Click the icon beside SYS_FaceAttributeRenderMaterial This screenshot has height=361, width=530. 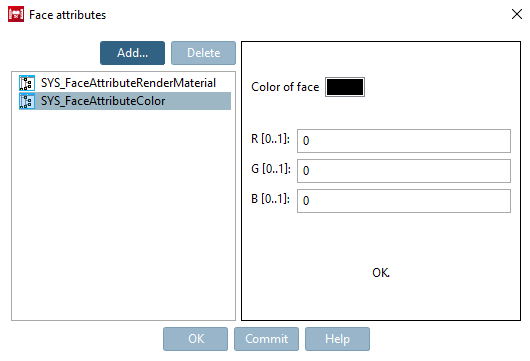coord(27,83)
